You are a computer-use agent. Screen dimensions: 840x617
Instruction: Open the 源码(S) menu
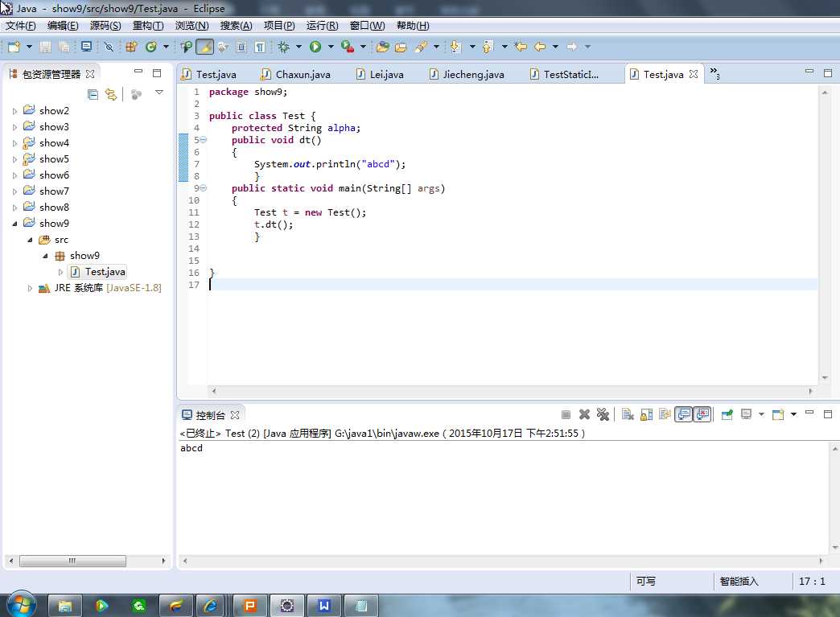click(105, 26)
